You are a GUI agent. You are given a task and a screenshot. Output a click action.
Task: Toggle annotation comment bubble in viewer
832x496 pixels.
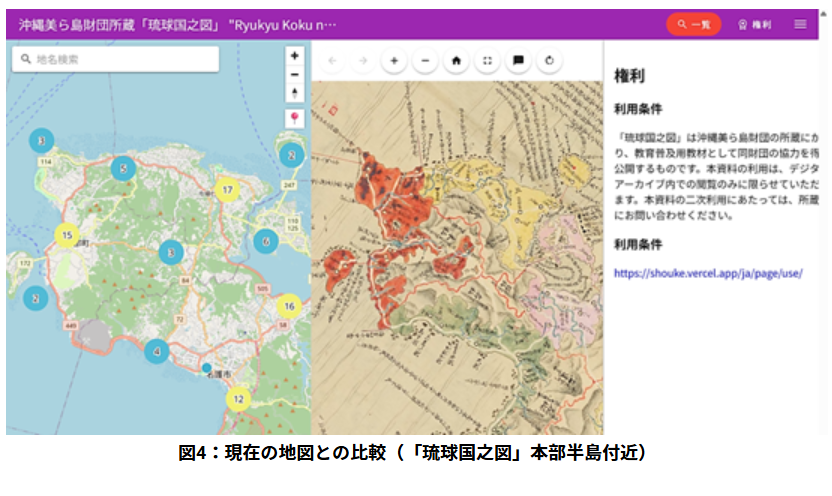tap(518, 61)
